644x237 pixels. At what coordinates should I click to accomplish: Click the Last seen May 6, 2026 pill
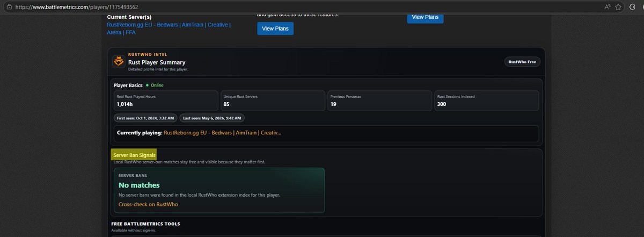pos(212,118)
